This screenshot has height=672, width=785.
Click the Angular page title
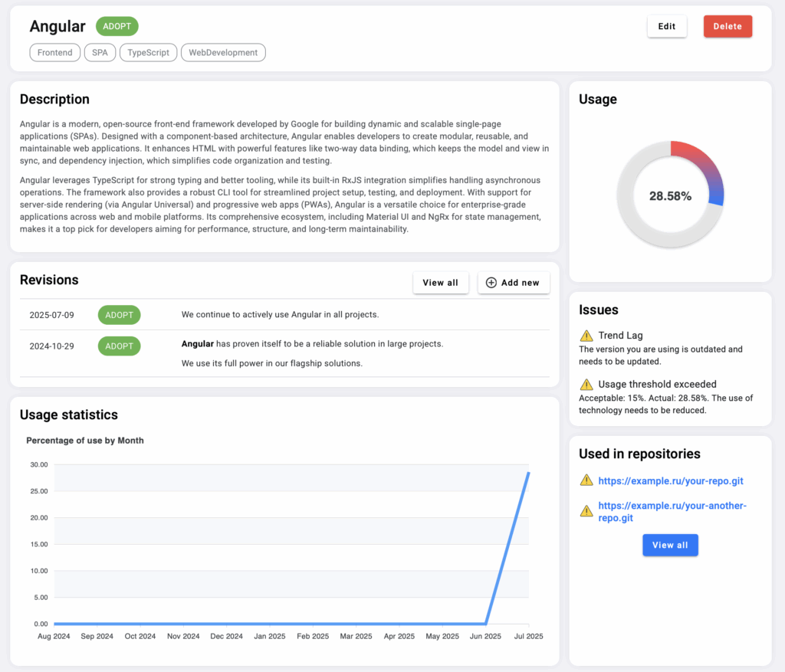pyautogui.click(x=57, y=26)
